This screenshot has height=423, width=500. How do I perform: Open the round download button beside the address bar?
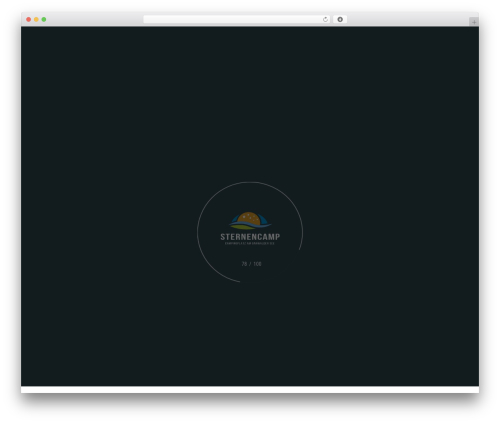pos(340,20)
